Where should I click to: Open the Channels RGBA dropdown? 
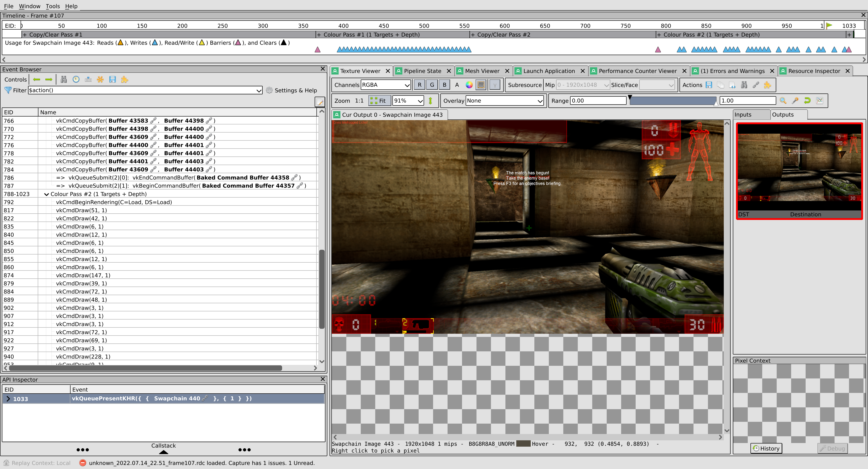(386, 85)
